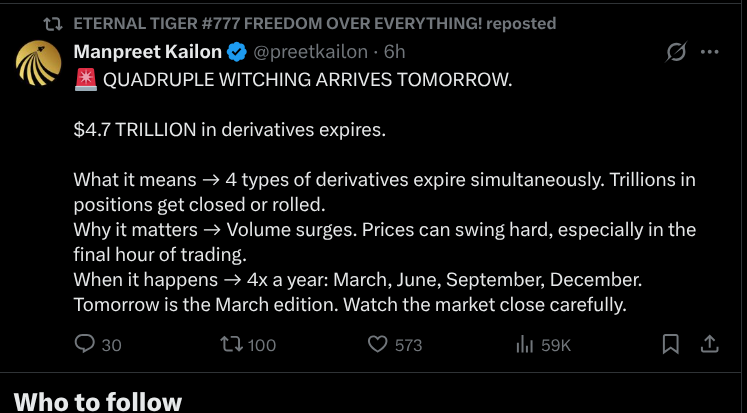Click the 573 likes count
This screenshot has height=413, width=747.
point(408,345)
